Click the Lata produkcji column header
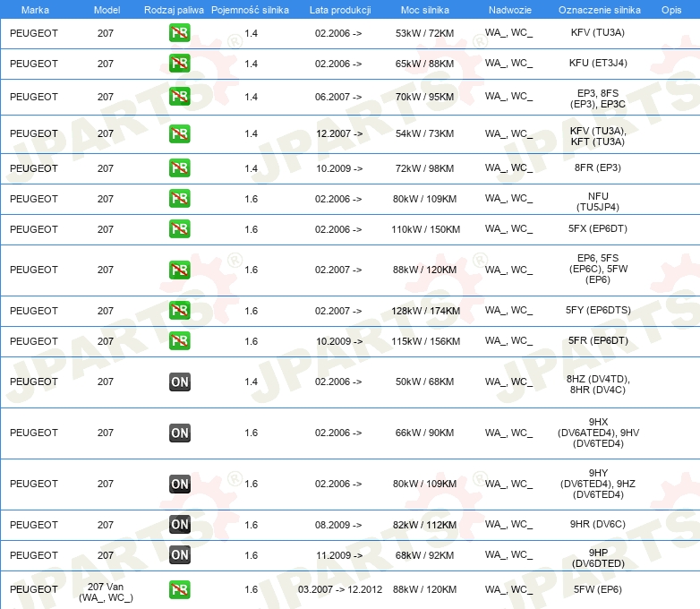The image size is (700, 609). 340,10
